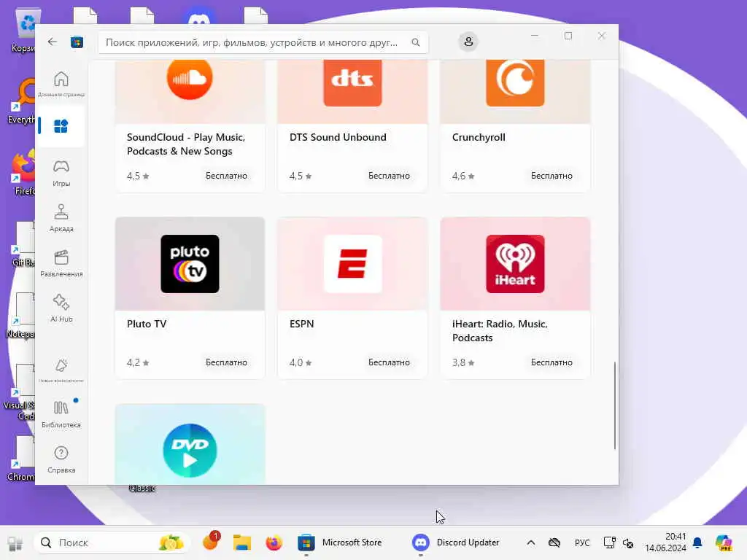Expand hidden system tray icons chevron
747x560 pixels.
531,542
